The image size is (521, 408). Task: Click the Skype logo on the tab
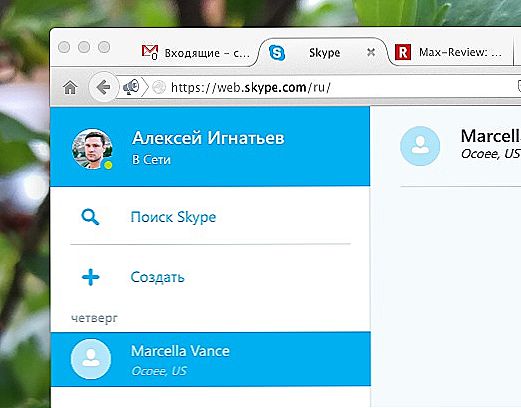(x=277, y=53)
